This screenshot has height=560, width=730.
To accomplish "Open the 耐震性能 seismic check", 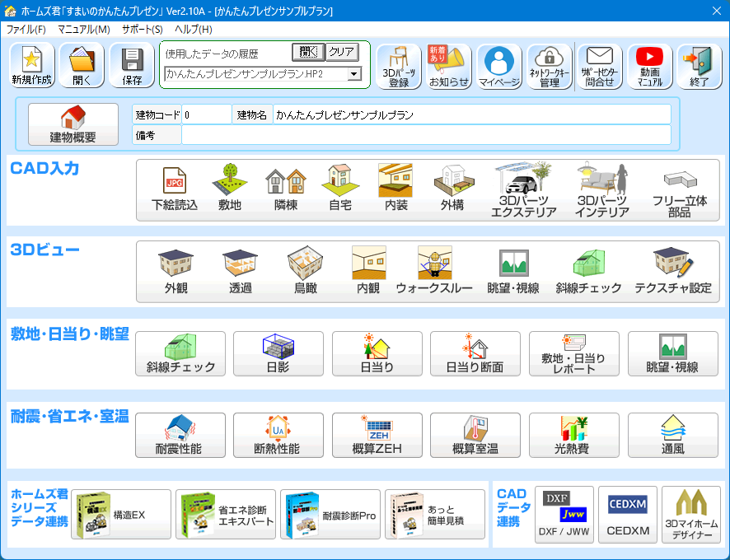I will pos(180,436).
